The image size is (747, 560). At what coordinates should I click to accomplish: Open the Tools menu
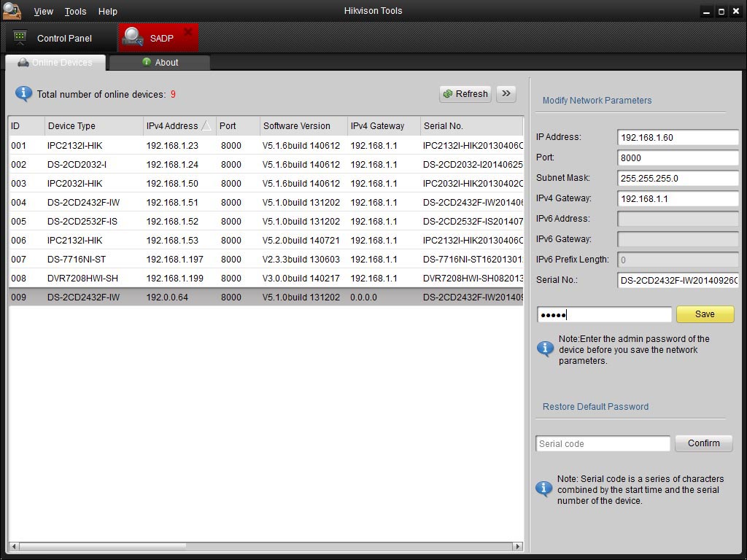(x=75, y=11)
